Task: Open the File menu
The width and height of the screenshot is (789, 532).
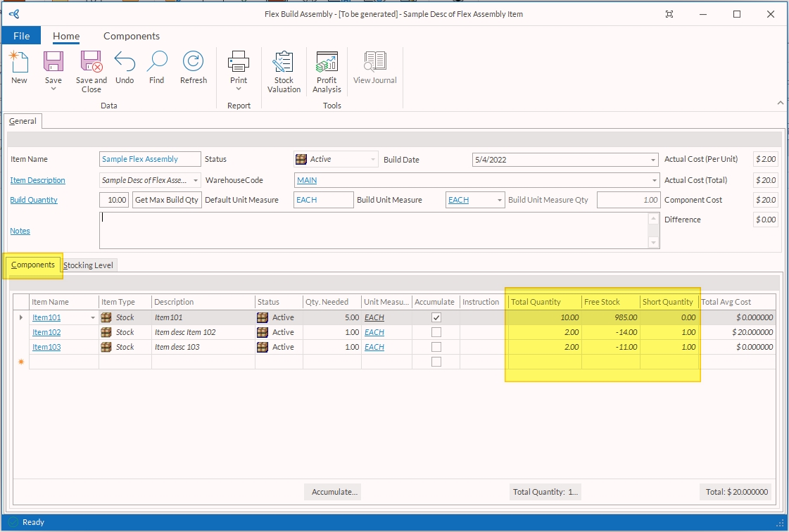Action: [x=21, y=36]
